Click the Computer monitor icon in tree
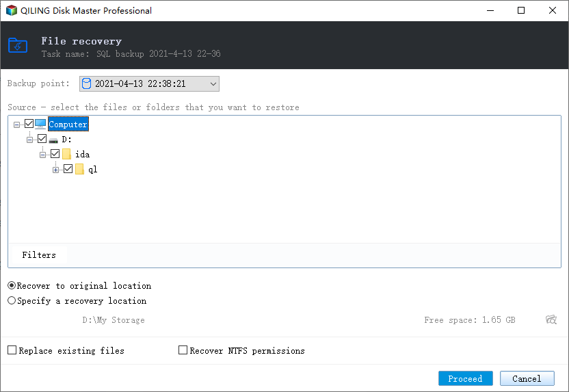Image resolution: width=569 pixels, height=392 pixels. (40, 124)
